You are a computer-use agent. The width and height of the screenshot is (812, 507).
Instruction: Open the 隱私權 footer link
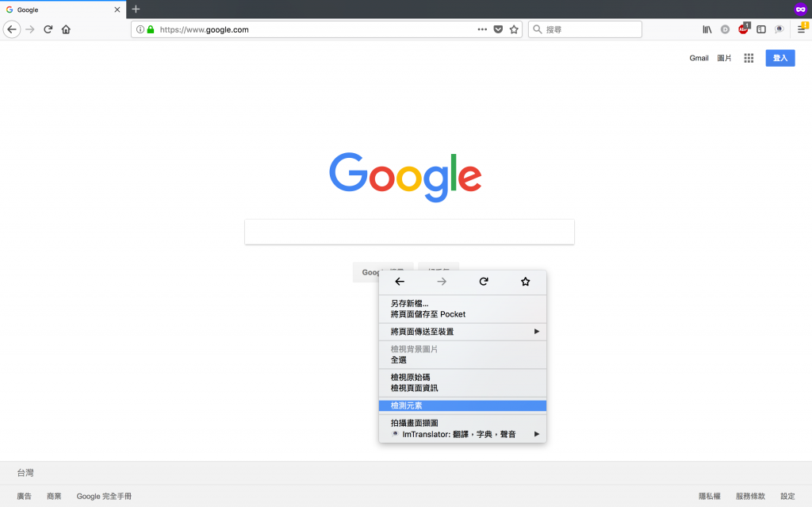point(710,496)
